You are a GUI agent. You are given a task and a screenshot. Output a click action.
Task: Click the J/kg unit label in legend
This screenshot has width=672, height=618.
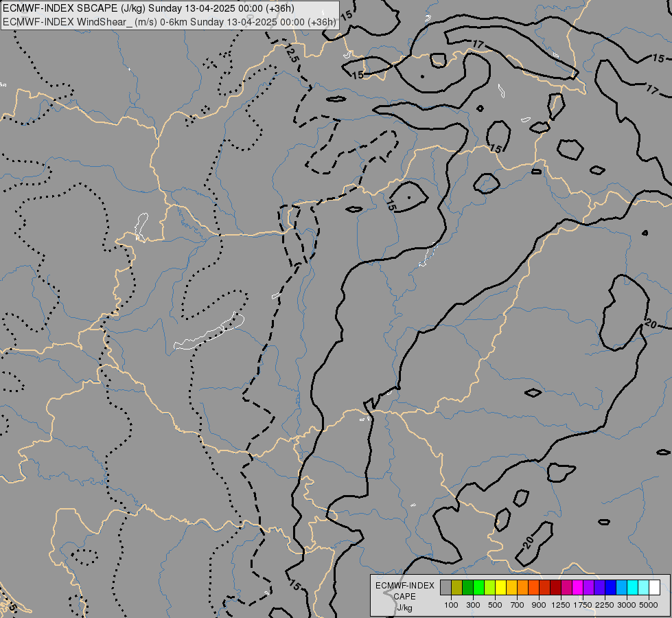tap(404, 608)
